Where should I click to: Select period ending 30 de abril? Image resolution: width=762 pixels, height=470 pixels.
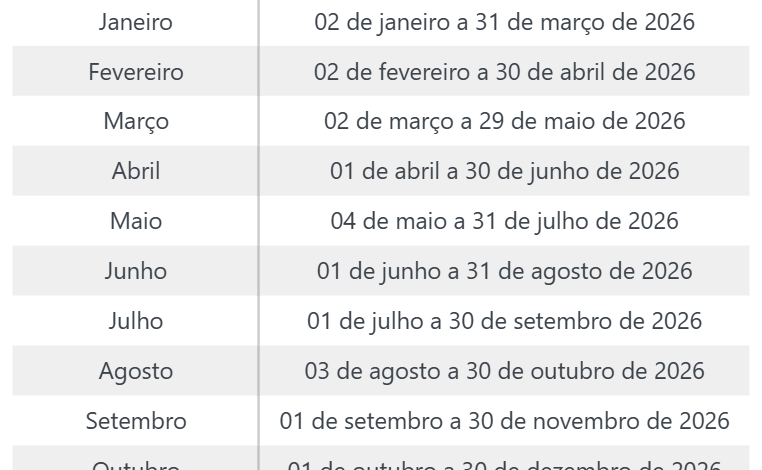pyautogui.click(x=504, y=72)
